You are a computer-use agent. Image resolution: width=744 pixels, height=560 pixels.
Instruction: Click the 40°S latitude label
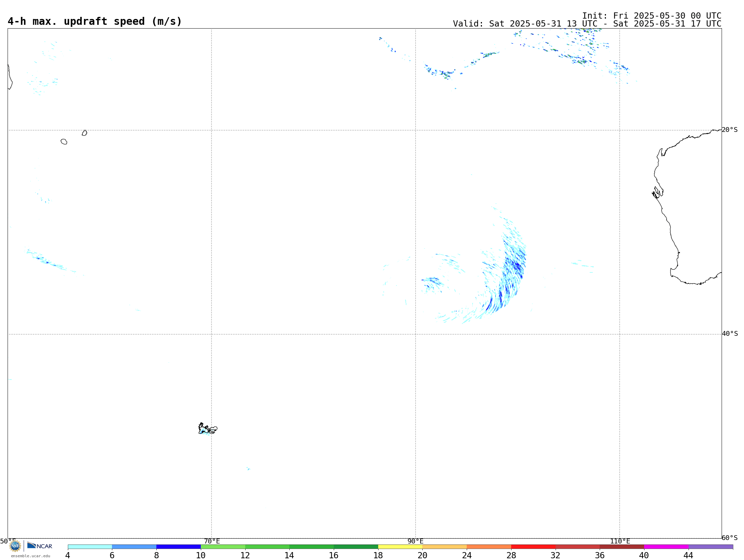pyautogui.click(x=730, y=334)
